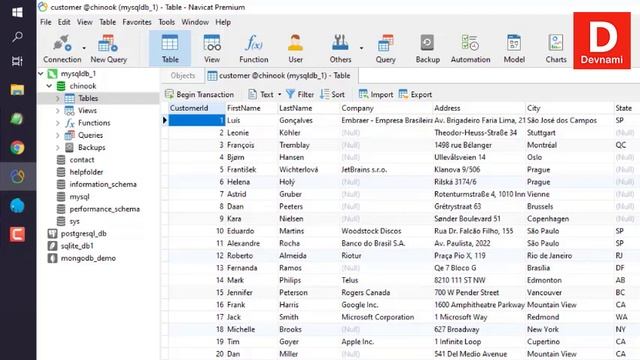Expand the Others dropdown arrow
640x360 pixels.
pos(361,48)
